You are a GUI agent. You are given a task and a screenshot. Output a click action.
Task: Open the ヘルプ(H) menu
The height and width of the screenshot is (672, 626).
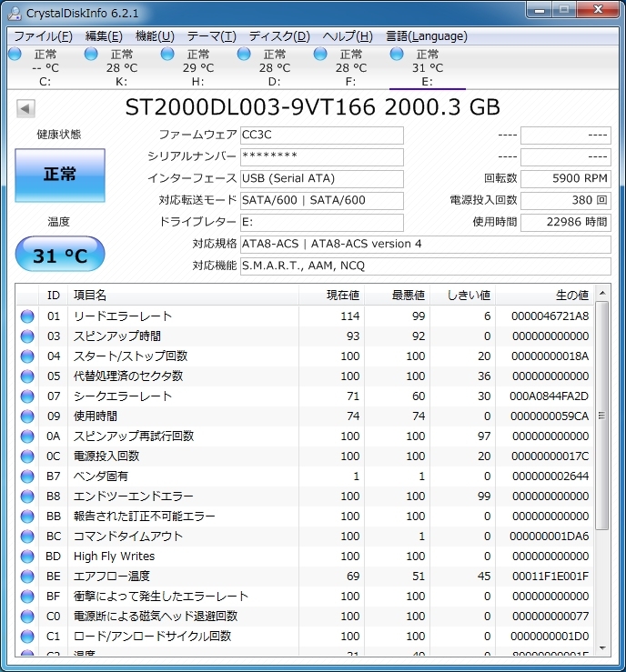point(348,36)
